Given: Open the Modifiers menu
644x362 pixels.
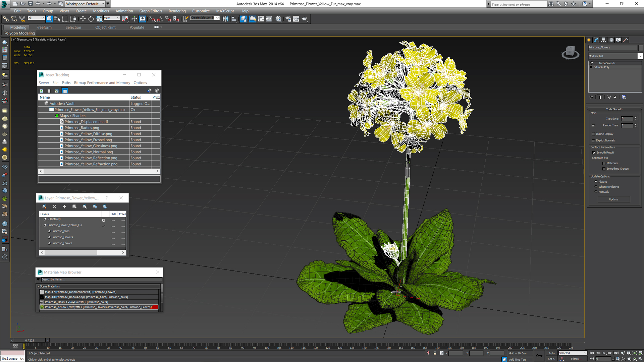Looking at the screenshot, I should (101, 11).
